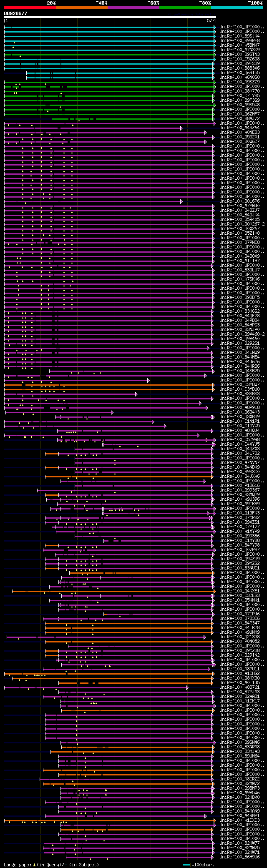Open hit UniRef100_B7PNC8
267x868 pixels.
pyautogui.click(x=239, y=242)
